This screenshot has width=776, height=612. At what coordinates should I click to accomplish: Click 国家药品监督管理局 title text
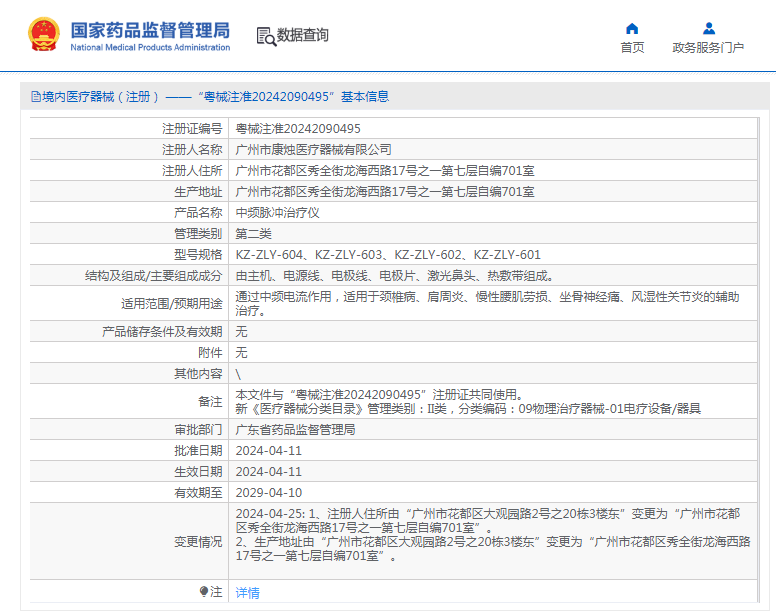click(x=150, y=30)
